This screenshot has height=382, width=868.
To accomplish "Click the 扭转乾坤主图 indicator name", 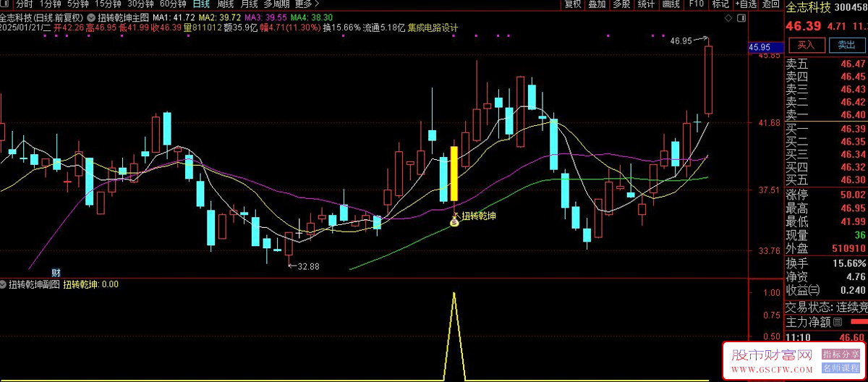I will [x=124, y=17].
